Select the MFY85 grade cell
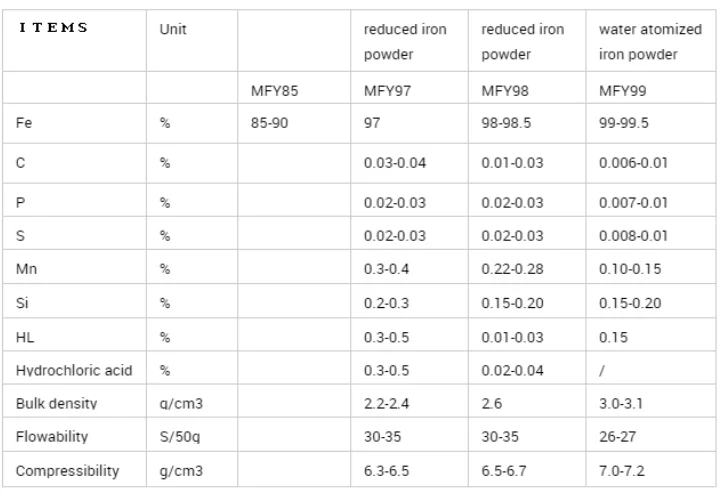Image resolution: width=723 pixels, height=503 pixels. (274, 91)
